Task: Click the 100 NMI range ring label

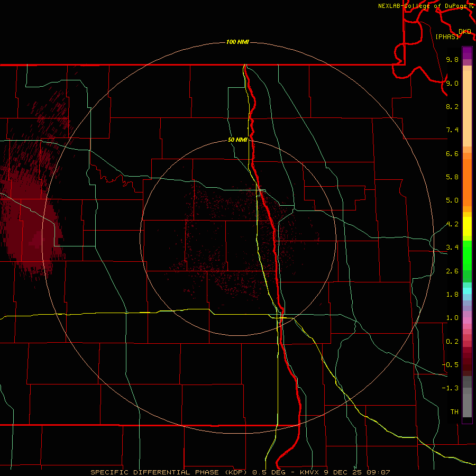Action: 237,42
